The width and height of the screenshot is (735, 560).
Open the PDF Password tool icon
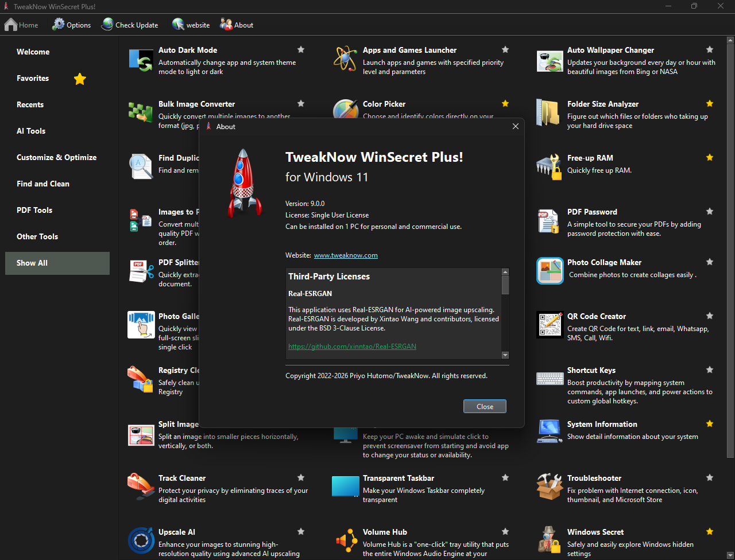pyautogui.click(x=548, y=221)
